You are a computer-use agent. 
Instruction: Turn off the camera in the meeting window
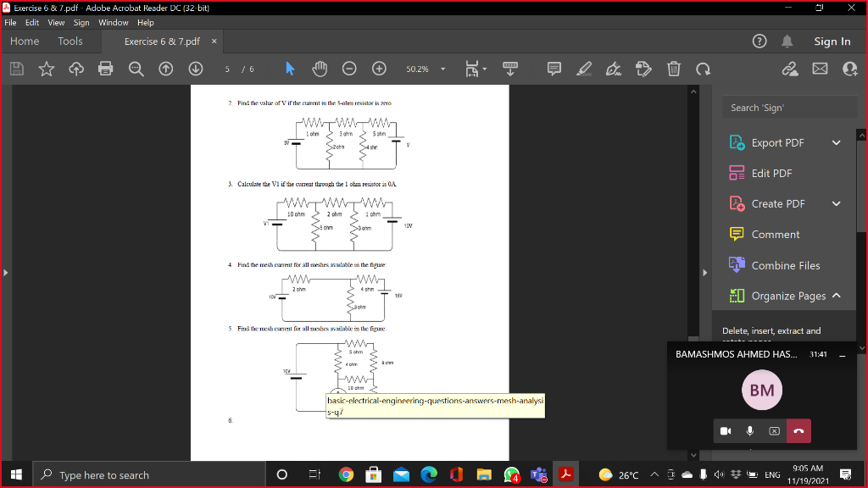point(726,430)
